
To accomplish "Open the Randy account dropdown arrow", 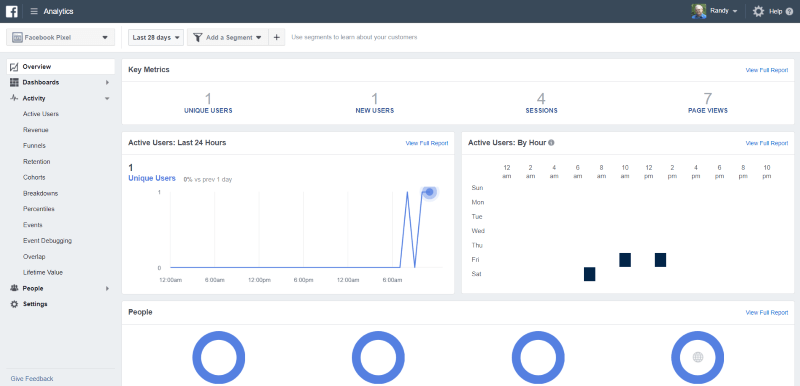I will tap(735, 11).
